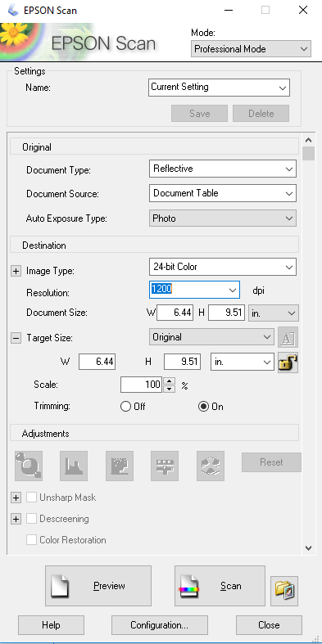Toggle the Descreening checkbox
Screen dimensions: 322x644
click(31, 519)
